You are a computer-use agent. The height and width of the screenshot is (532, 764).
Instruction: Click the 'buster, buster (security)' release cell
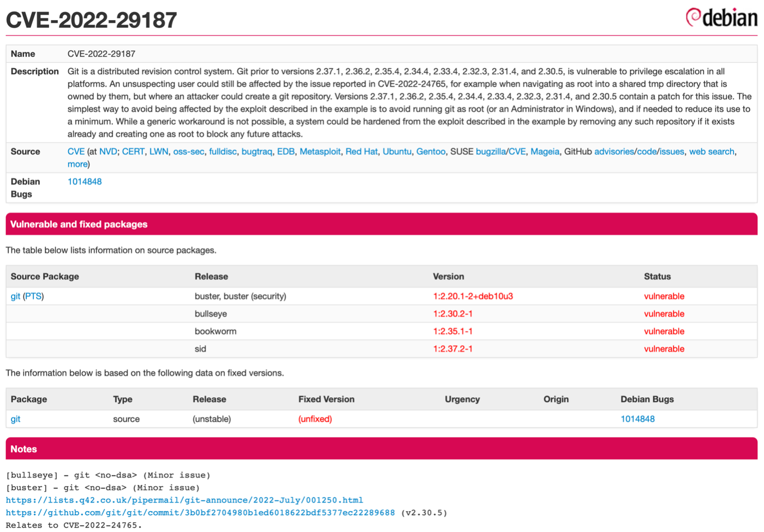pyautogui.click(x=241, y=296)
